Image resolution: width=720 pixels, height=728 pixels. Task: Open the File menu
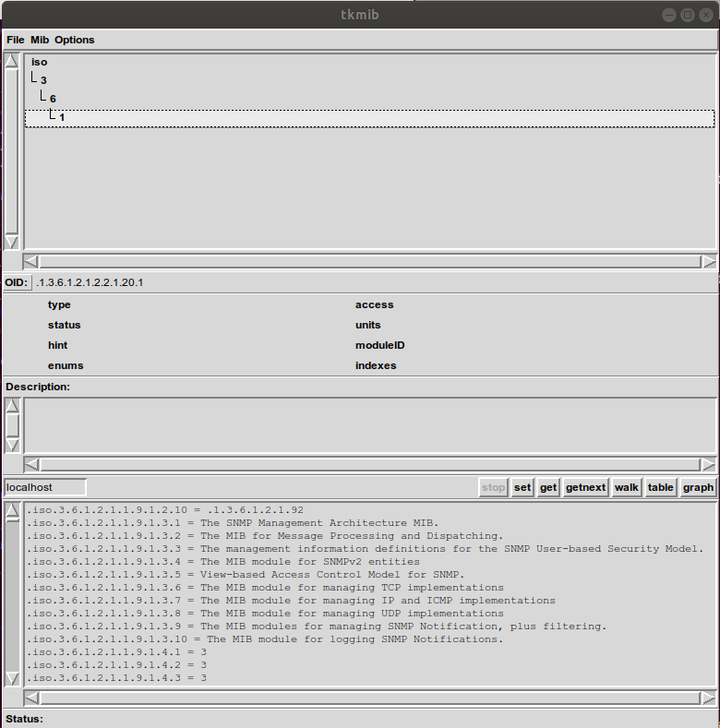point(16,40)
